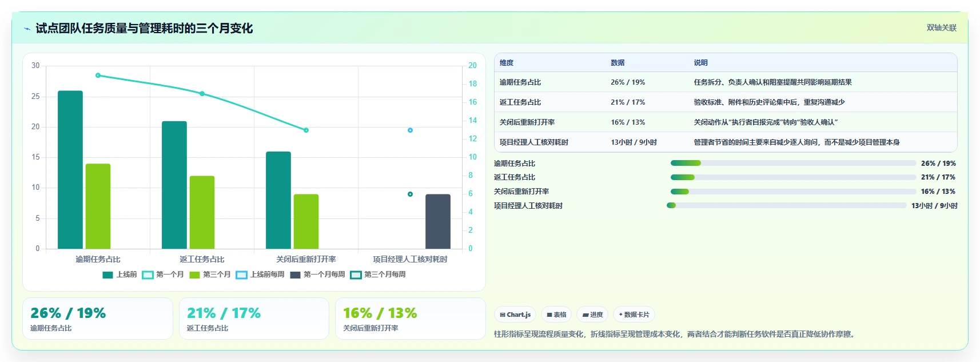Click the 表格 tag chip
The image size is (980, 362).
tap(556, 315)
